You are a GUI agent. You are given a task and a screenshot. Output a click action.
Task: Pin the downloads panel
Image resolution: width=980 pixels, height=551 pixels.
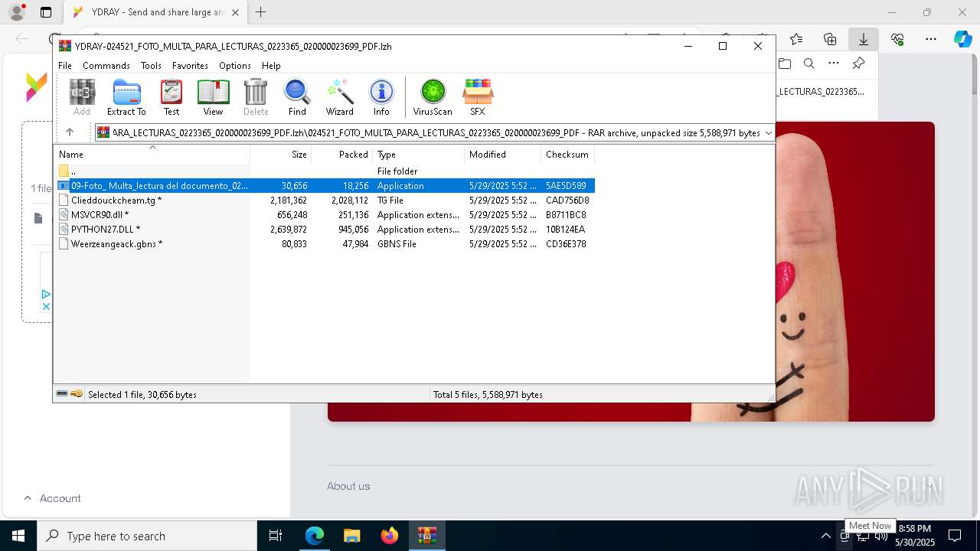tap(859, 64)
